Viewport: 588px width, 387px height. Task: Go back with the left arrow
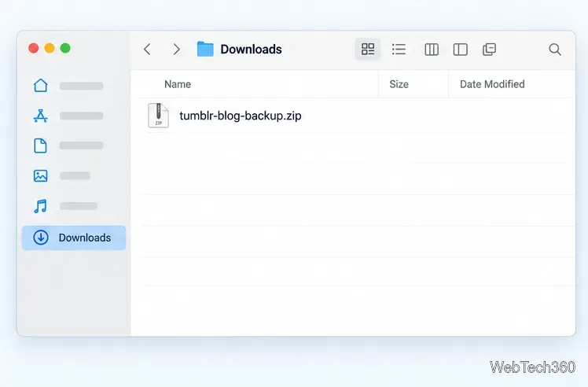pos(147,50)
